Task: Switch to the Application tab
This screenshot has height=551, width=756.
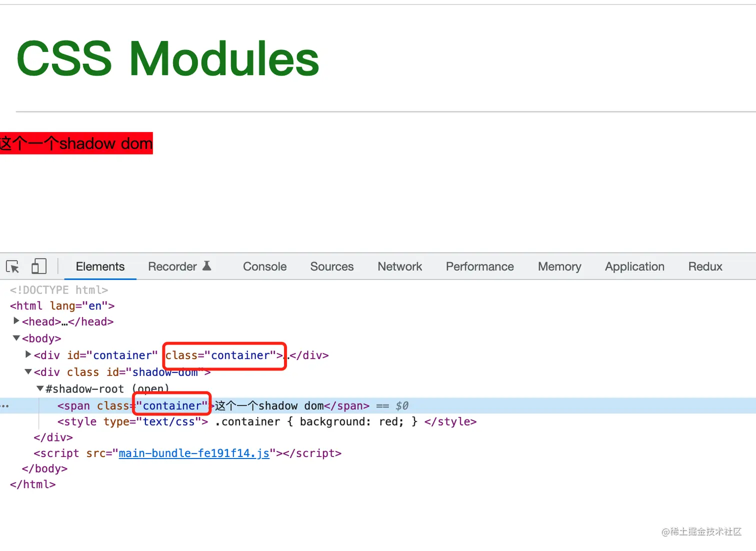Action: [634, 266]
